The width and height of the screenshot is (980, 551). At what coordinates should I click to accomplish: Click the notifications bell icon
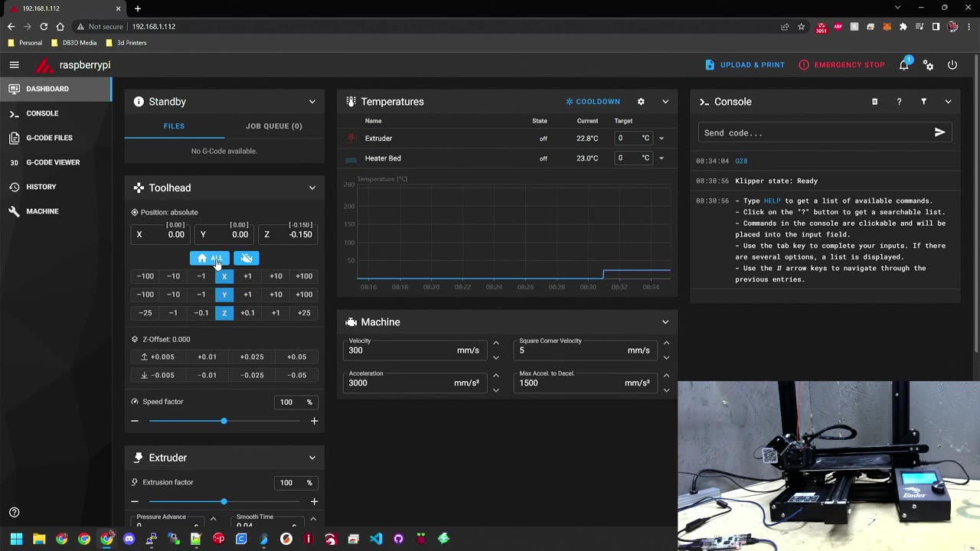pyautogui.click(x=904, y=65)
